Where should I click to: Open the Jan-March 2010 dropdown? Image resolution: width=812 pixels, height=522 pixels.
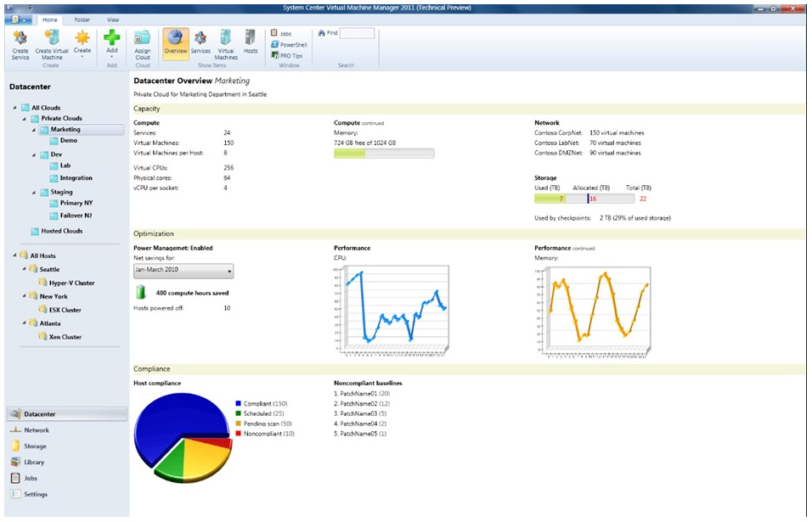pos(183,271)
